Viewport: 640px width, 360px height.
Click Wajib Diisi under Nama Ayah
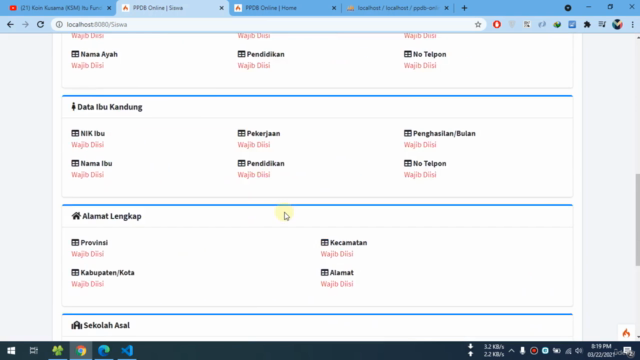click(88, 65)
